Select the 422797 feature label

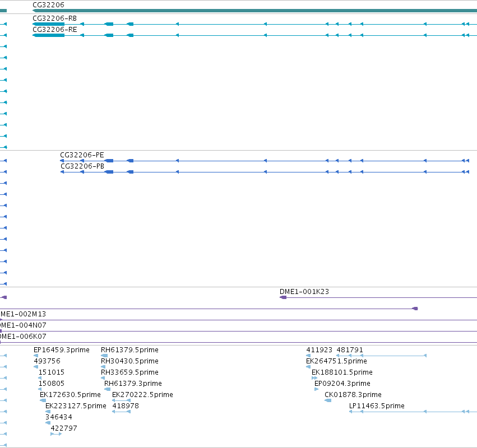point(64,428)
